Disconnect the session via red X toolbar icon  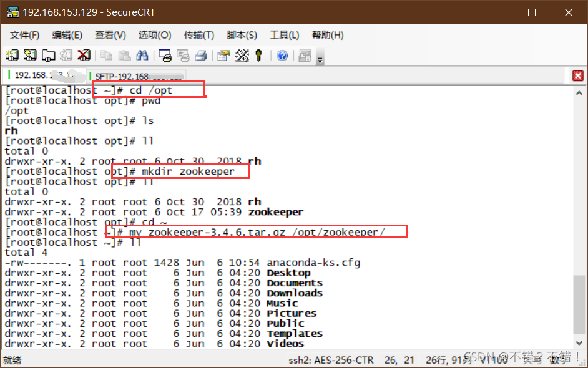84,56
